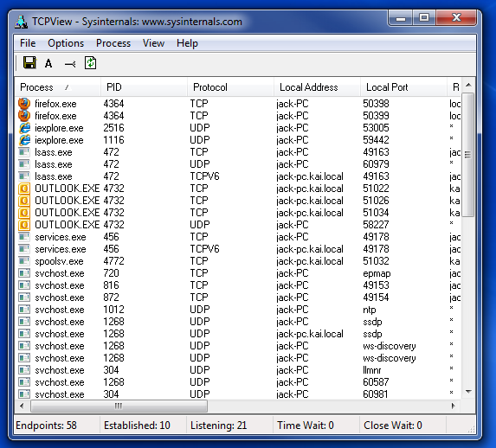Image resolution: width=496 pixels, height=448 pixels.
Task: Open the File menu
Action: click(28, 43)
